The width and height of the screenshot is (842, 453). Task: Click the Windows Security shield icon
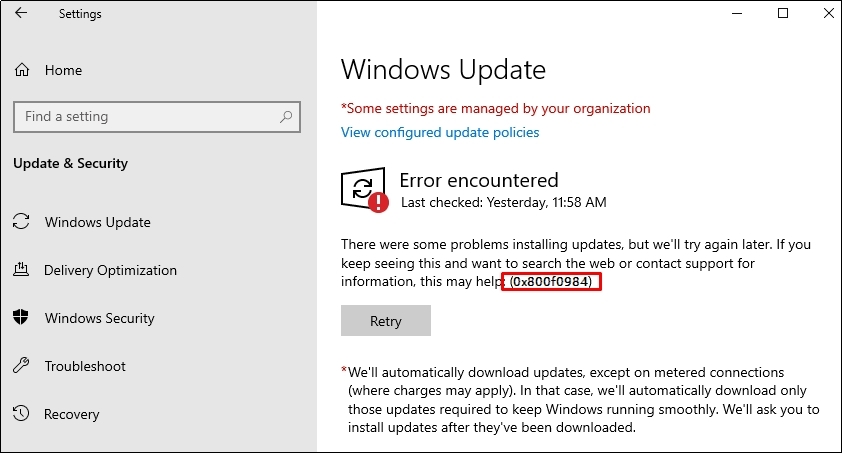(x=21, y=317)
